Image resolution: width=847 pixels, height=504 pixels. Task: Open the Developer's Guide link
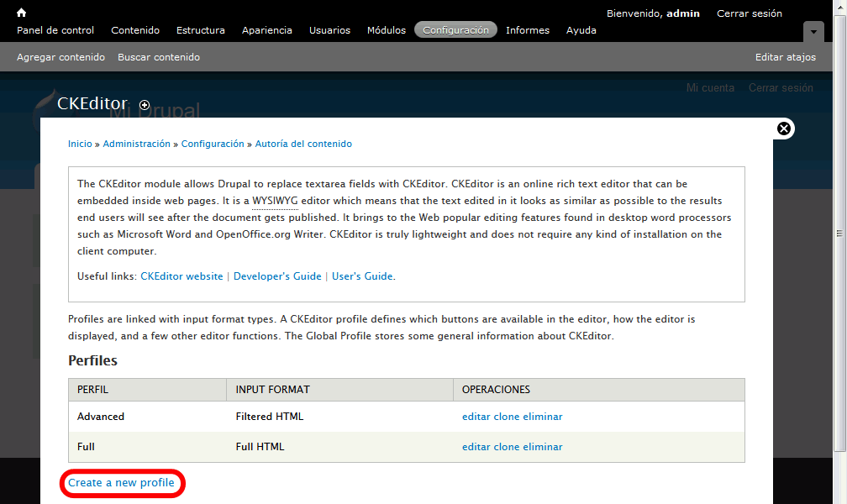[277, 276]
